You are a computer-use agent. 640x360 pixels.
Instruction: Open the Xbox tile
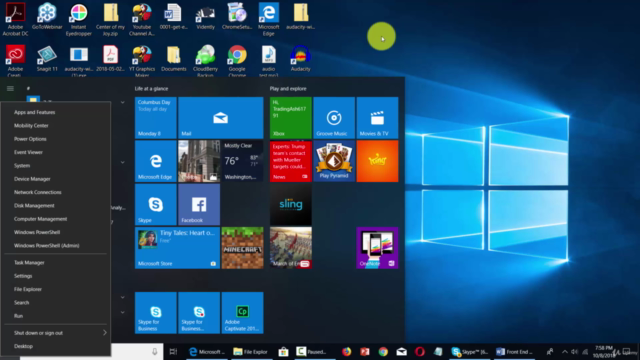coord(291,118)
